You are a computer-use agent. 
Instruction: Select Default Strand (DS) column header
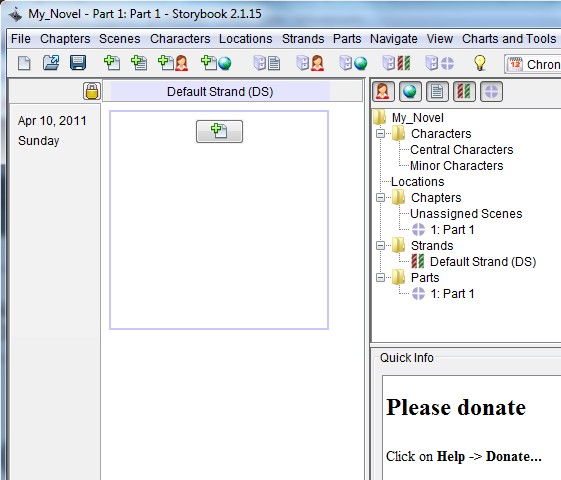click(x=220, y=92)
